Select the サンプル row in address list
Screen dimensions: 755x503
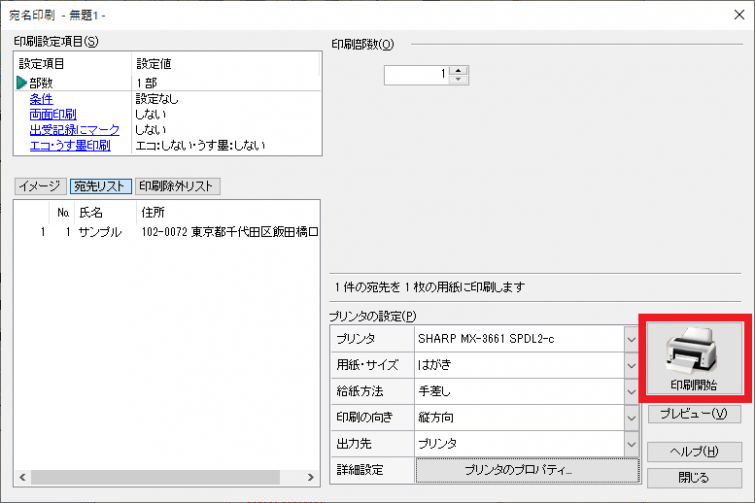(x=167, y=232)
